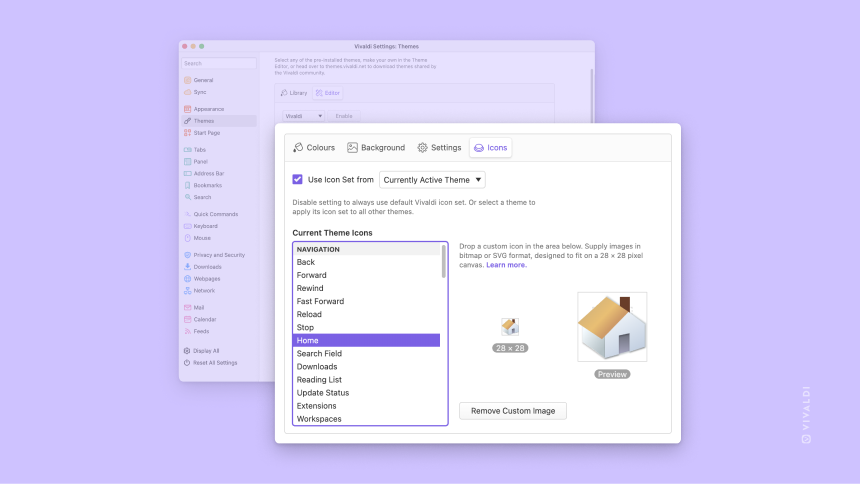Open the Vivaldi theme dropdown in Editor

303,116
